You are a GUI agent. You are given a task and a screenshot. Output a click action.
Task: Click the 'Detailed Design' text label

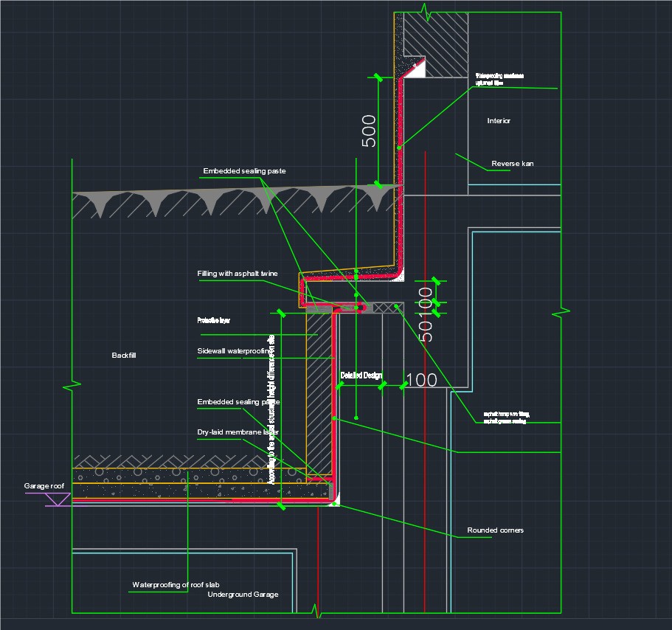coord(360,376)
